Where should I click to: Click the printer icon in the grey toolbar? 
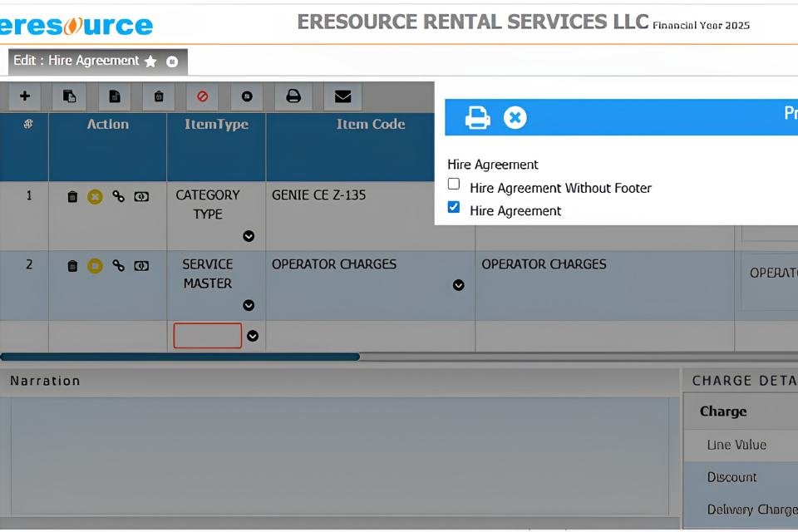click(x=293, y=96)
